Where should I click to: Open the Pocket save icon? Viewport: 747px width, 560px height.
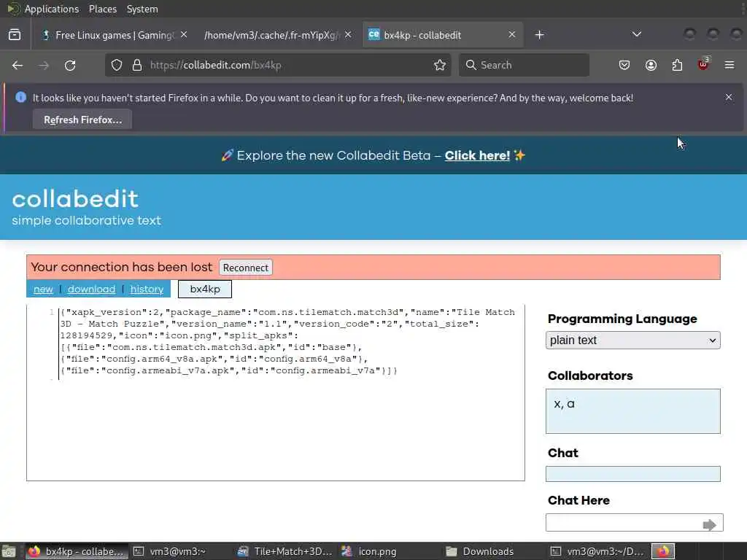[624, 65]
